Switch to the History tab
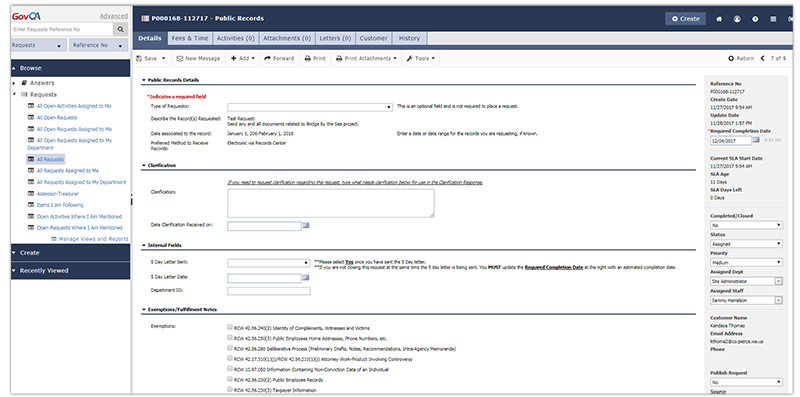This screenshot has height=397, width=800. [x=409, y=38]
